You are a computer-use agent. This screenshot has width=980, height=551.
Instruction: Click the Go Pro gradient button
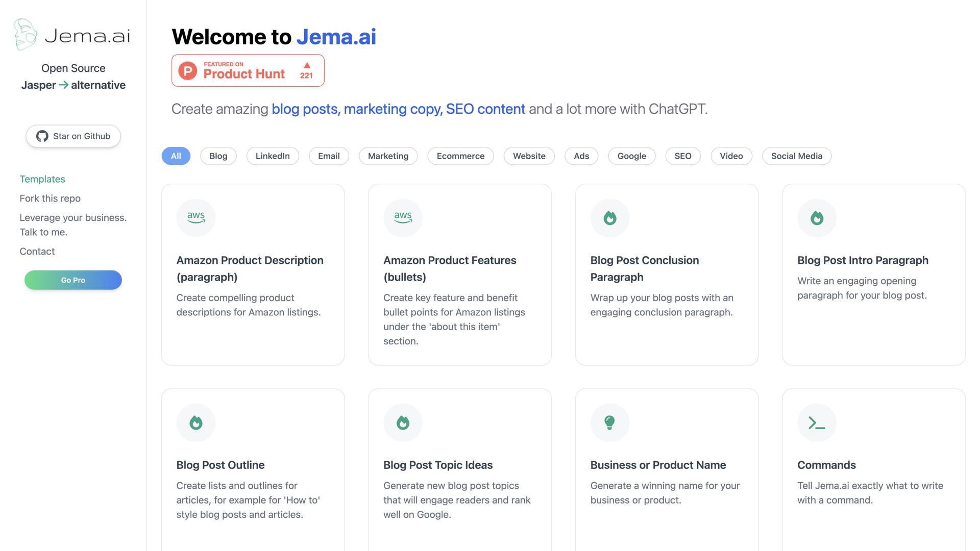click(x=73, y=280)
